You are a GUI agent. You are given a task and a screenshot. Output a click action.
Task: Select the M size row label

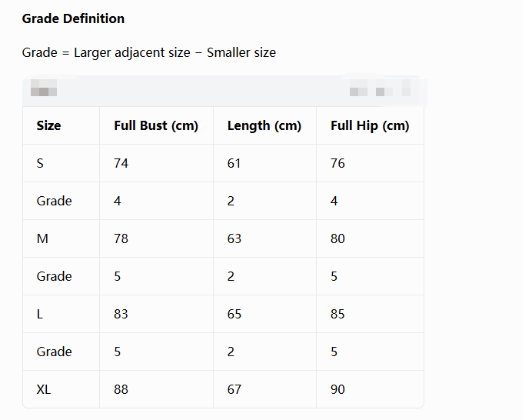[x=42, y=238]
